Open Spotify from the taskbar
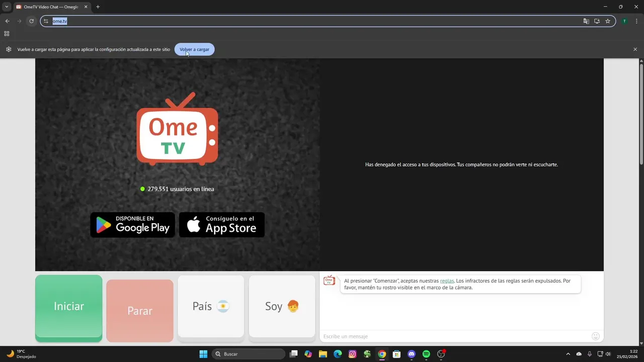The width and height of the screenshot is (644, 362). click(426, 354)
